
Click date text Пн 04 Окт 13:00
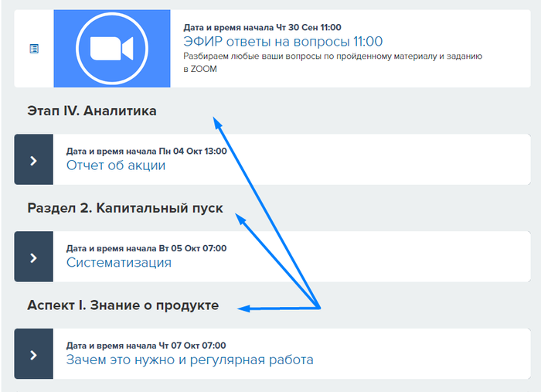click(x=192, y=151)
